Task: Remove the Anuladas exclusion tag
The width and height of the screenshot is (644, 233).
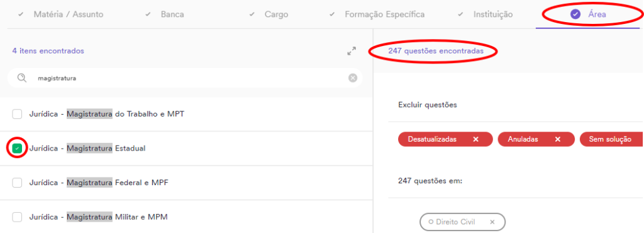Action: pos(557,139)
